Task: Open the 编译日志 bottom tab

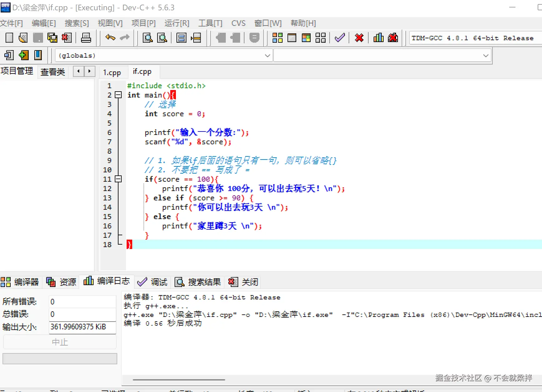Action: 107,281
